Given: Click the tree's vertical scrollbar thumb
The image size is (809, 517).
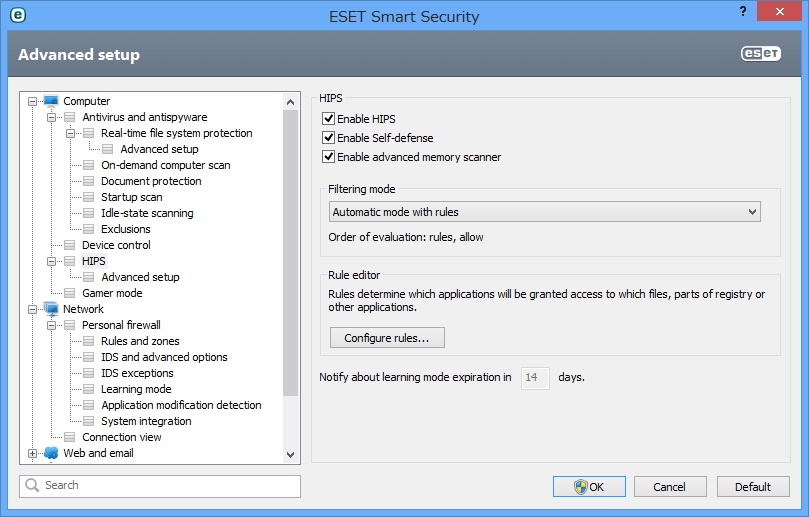Looking at the screenshot, I should click(290, 253).
